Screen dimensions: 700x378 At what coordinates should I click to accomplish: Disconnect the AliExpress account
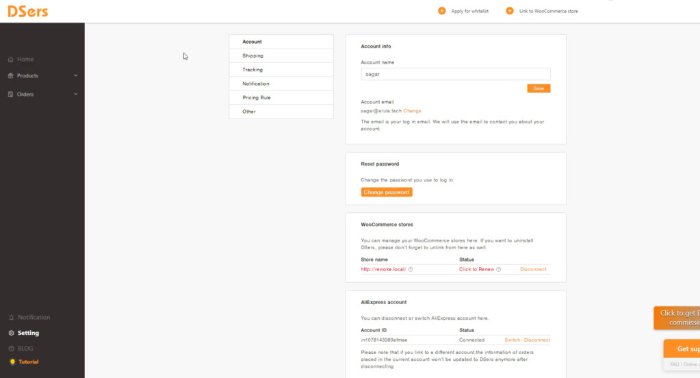[x=537, y=340]
